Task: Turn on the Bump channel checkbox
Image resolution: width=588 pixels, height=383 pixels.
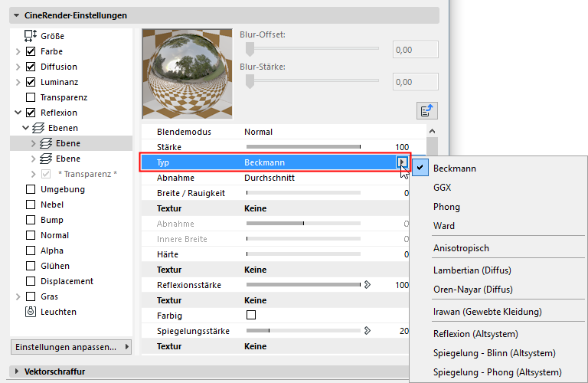Action: [31, 220]
